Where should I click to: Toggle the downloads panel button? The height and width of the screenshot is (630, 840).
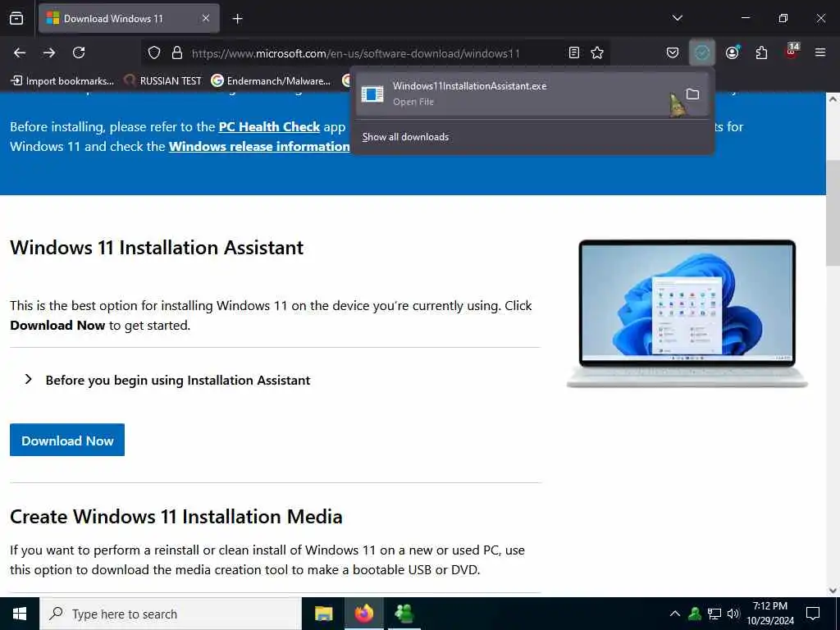(702, 52)
